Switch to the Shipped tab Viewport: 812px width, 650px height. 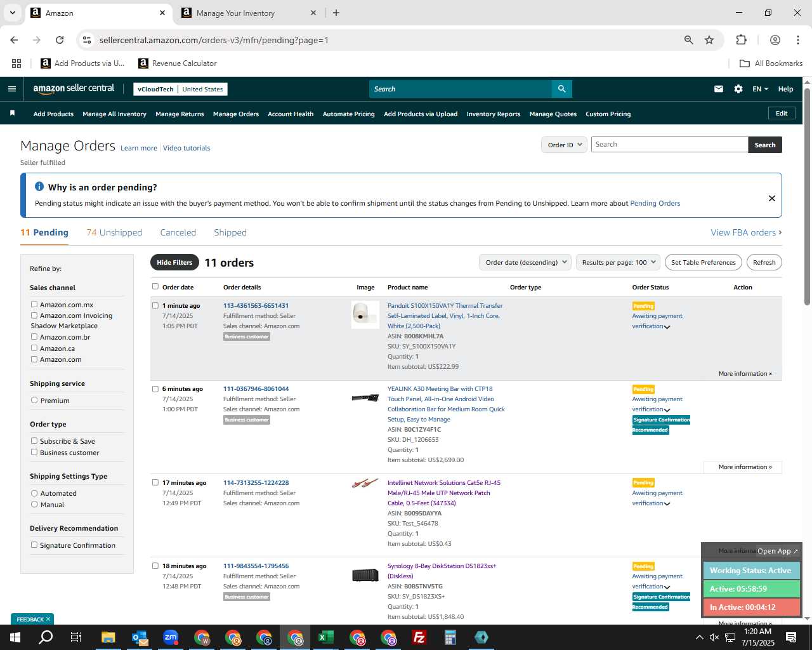click(230, 232)
